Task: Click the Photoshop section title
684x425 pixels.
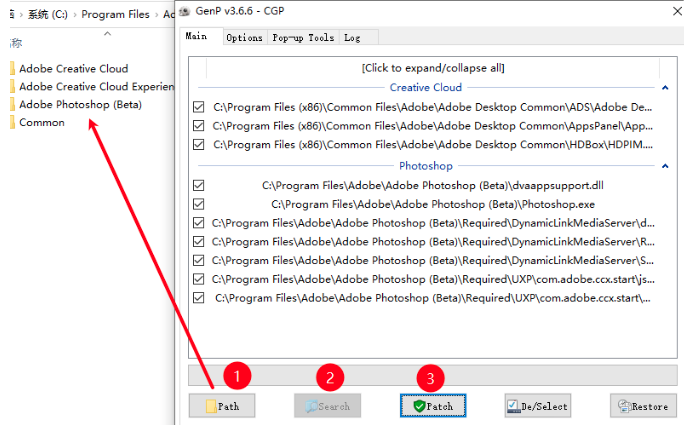Action: tap(426, 166)
